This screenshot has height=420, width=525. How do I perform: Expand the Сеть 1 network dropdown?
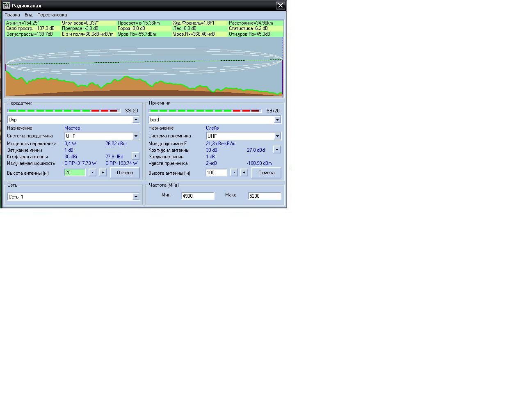(136, 197)
